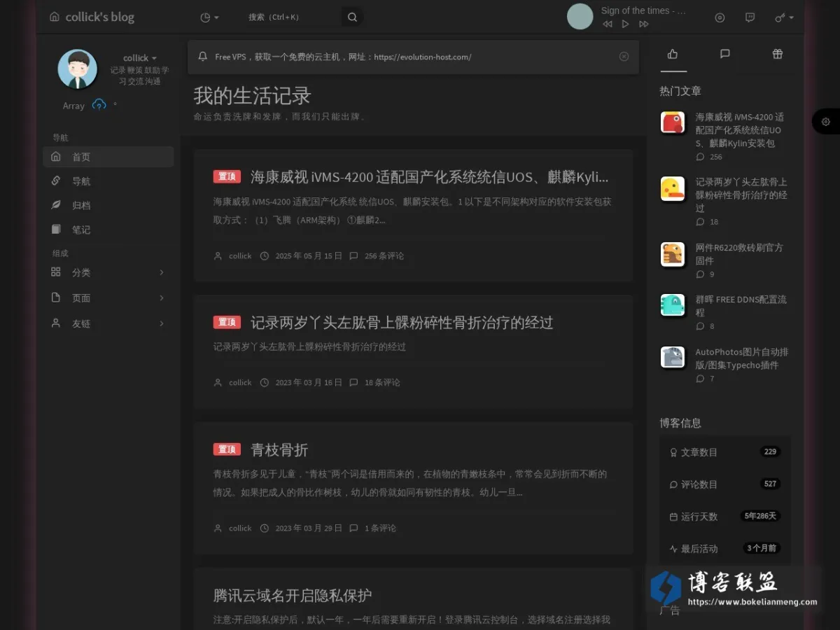
Task: Open 归档 archive in the sidebar
Action: pos(108,205)
